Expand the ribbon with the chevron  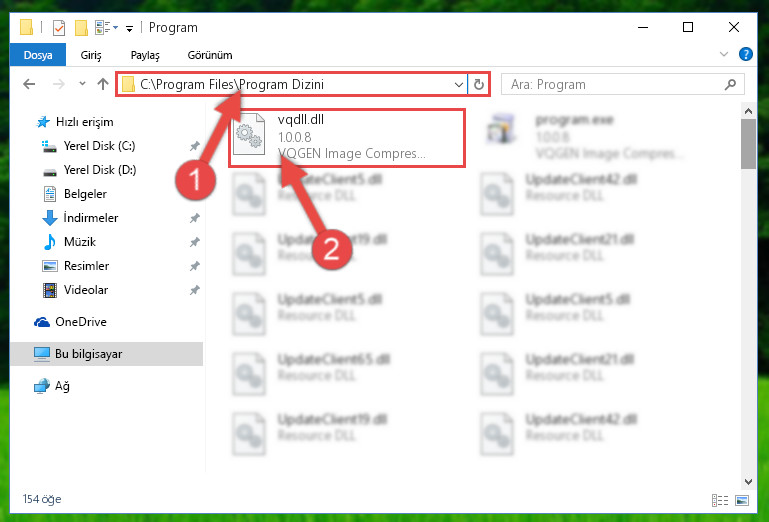pos(723,54)
